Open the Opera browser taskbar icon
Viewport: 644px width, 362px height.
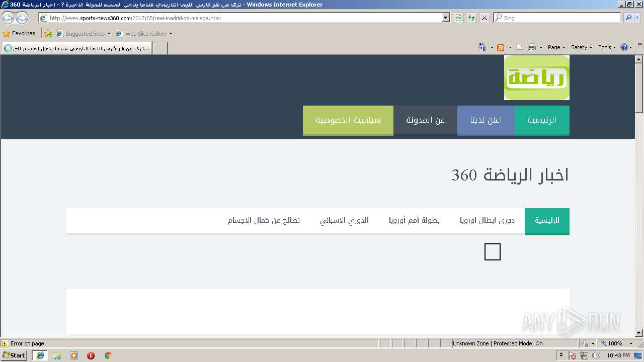click(91, 355)
